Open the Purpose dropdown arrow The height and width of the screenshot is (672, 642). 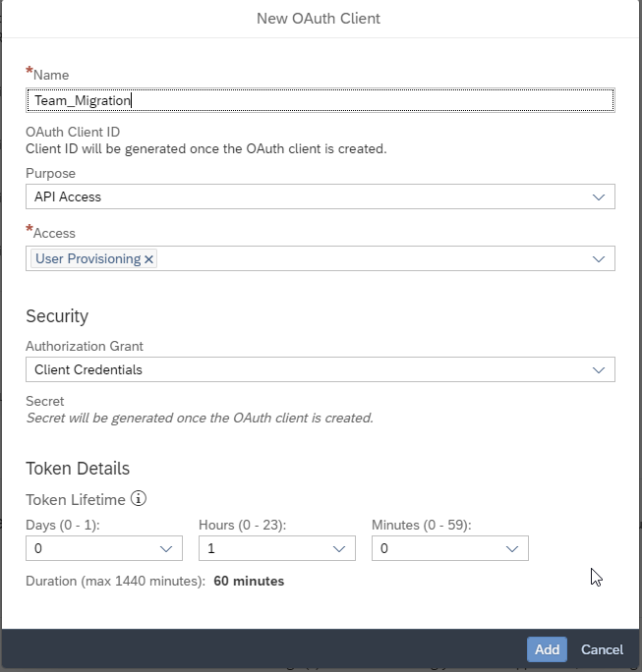(x=599, y=196)
